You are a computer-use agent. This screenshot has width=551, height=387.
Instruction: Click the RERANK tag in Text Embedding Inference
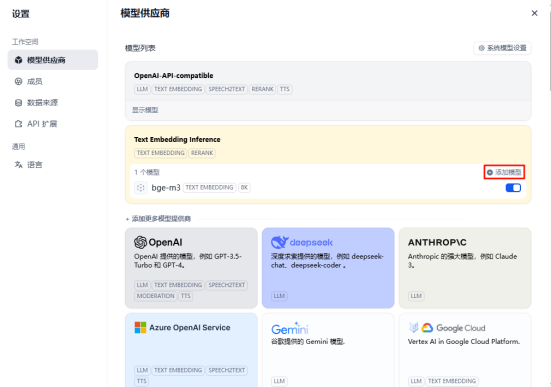point(202,153)
